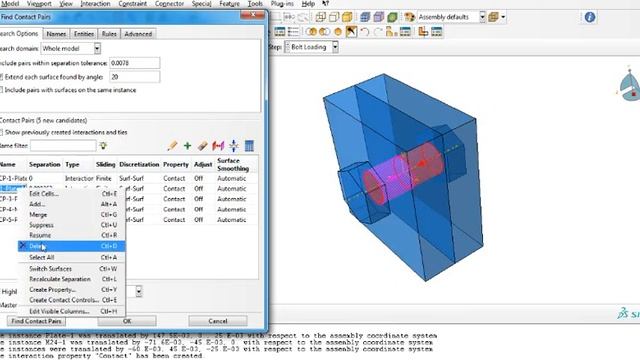Toggle Extend each surface found by angle checkbox

click(1, 77)
